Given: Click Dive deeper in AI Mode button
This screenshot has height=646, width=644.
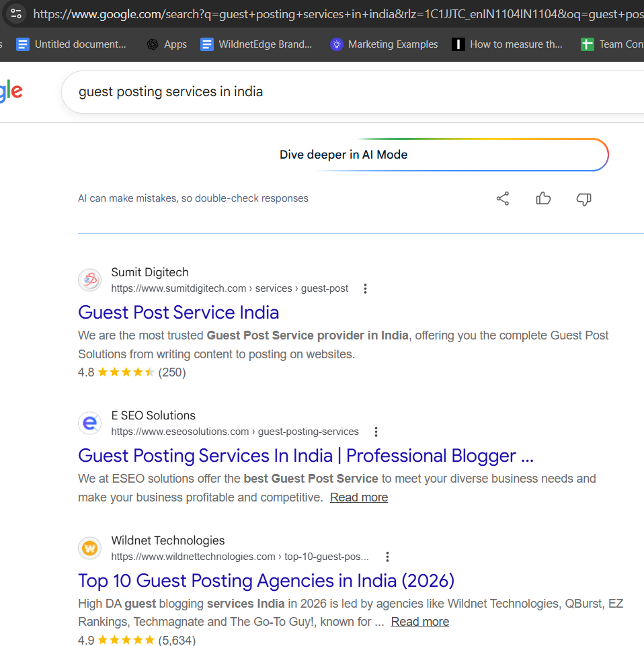Looking at the screenshot, I should tap(344, 155).
